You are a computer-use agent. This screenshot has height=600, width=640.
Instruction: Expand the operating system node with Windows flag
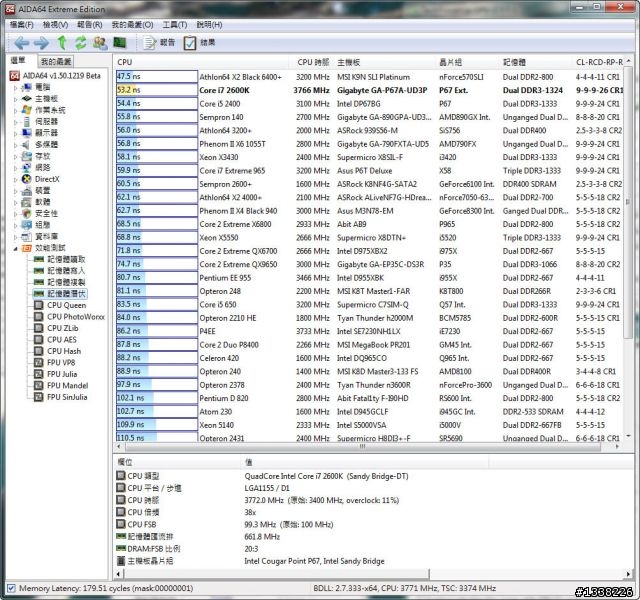(16, 110)
